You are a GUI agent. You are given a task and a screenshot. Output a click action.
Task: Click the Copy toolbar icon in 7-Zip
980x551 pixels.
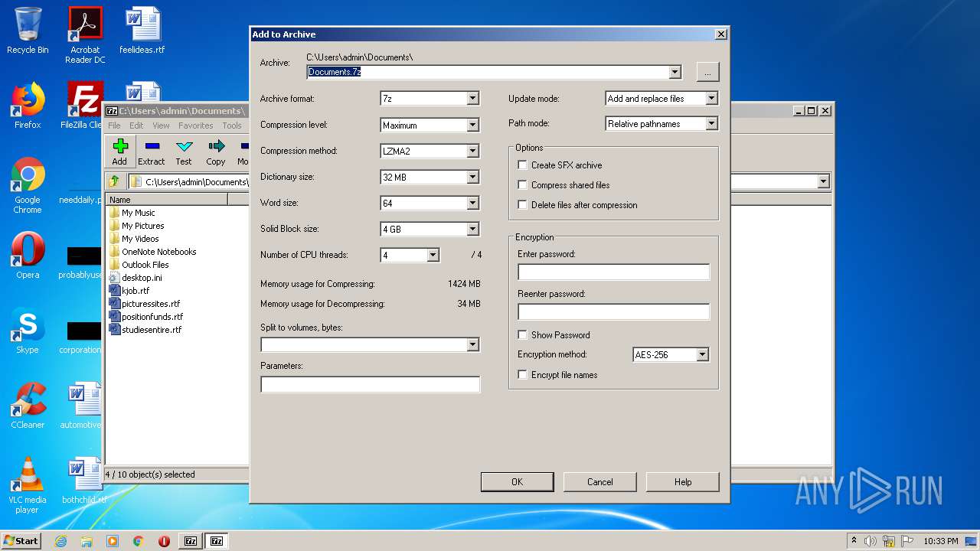(x=216, y=152)
